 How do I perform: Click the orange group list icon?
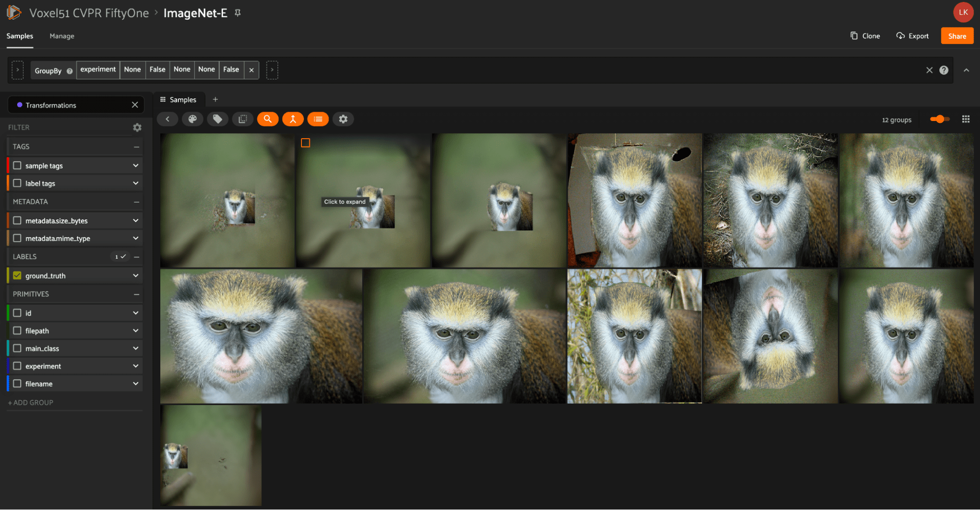(x=318, y=119)
